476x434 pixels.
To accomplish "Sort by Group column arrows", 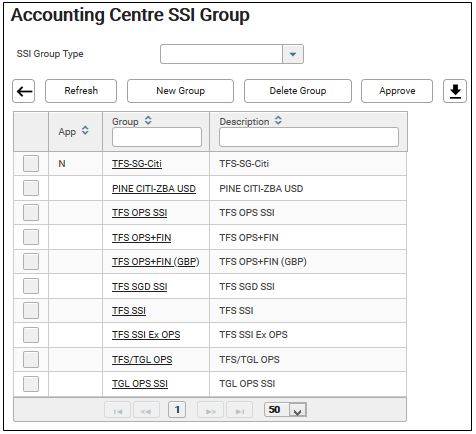I will tap(148, 121).
